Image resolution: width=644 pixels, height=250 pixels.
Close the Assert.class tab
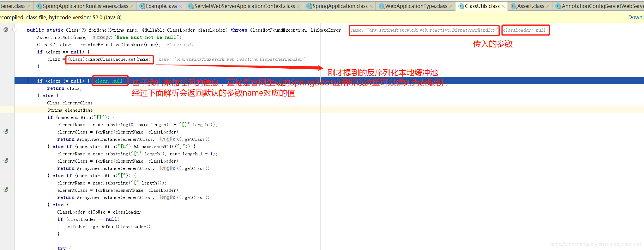548,6
